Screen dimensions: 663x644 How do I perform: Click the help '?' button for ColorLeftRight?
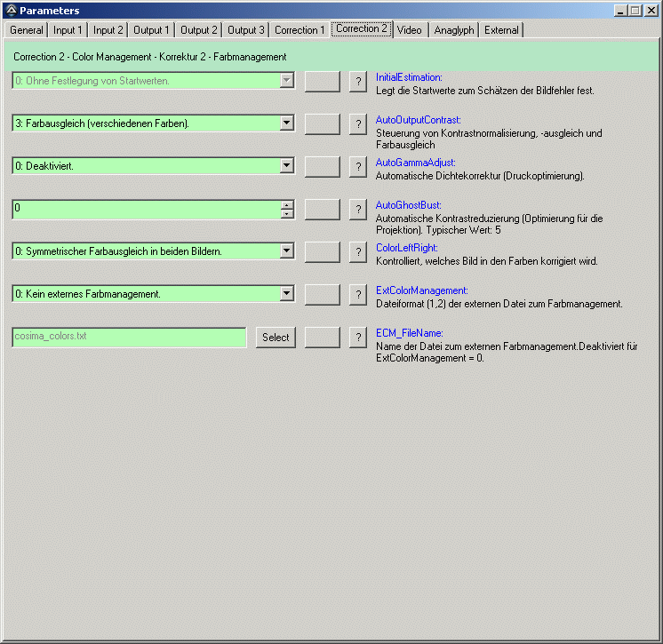coord(358,251)
